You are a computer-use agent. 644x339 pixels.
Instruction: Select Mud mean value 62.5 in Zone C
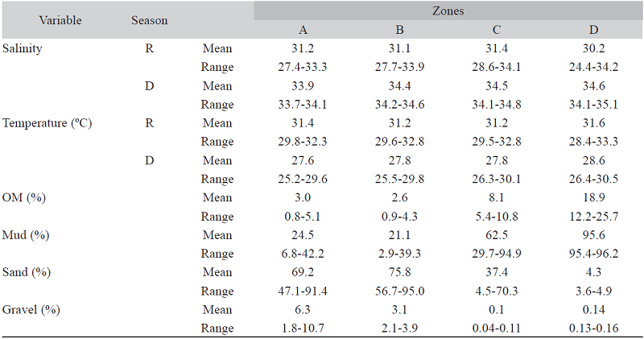tap(497, 235)
